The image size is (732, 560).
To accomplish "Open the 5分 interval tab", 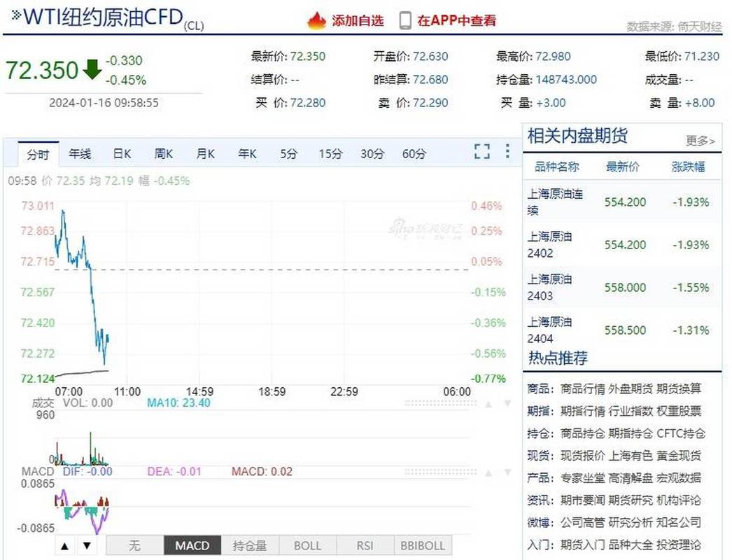I will pos(287,153).
